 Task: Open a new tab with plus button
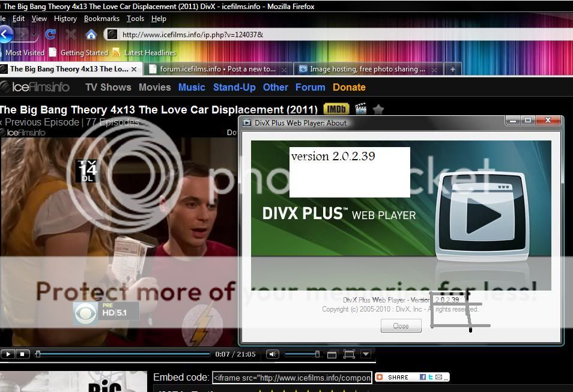coord(452,69)
